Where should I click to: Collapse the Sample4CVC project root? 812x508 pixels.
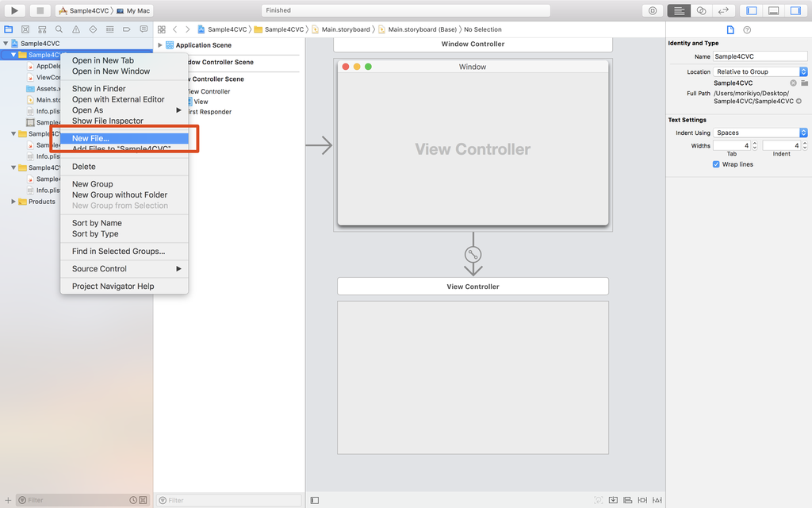(x=6, y=44)
